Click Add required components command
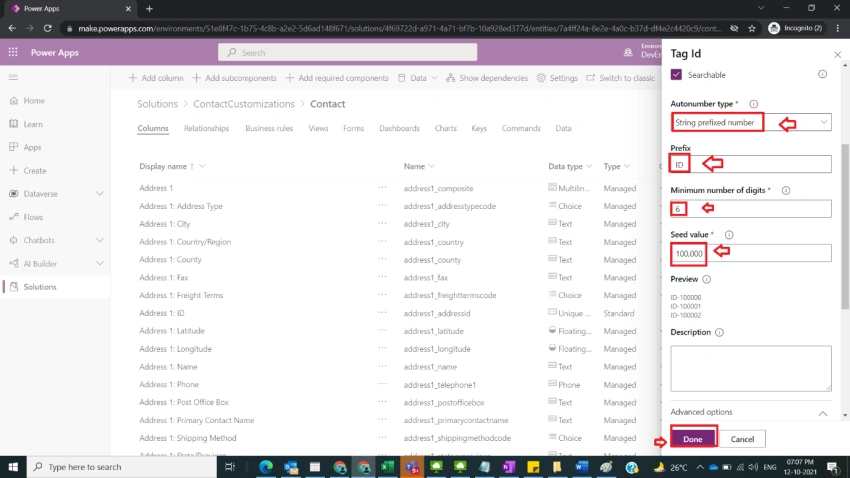Image resolution: width=850 pixels, height=478 pixels. click(337, 78)
